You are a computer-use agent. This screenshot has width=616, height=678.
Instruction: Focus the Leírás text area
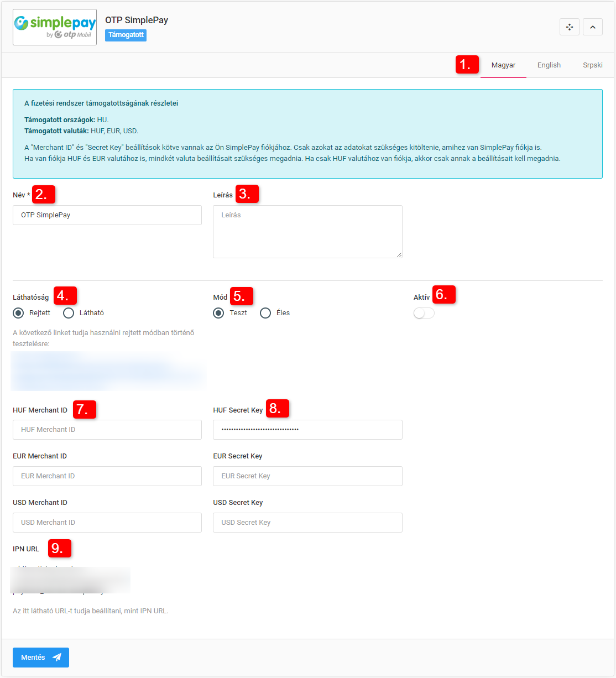(307, 232)
